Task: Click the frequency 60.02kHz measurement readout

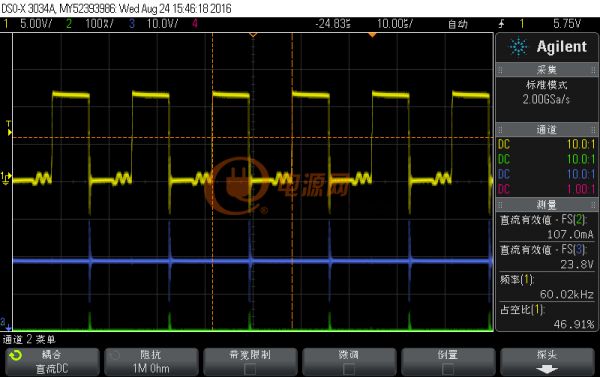Action: click(566, 294)
